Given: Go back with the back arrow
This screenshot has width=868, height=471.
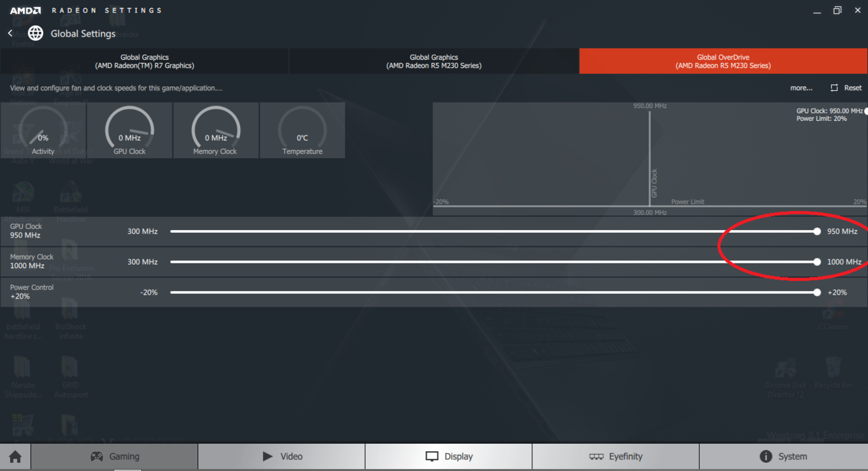Looking at the screenshot, I should [10, 33].
